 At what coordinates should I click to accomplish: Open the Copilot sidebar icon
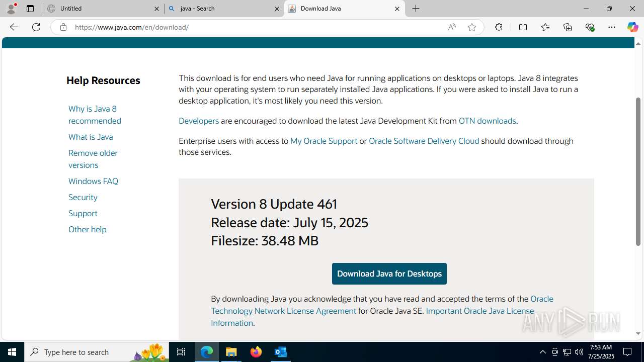tap(633, 27)
